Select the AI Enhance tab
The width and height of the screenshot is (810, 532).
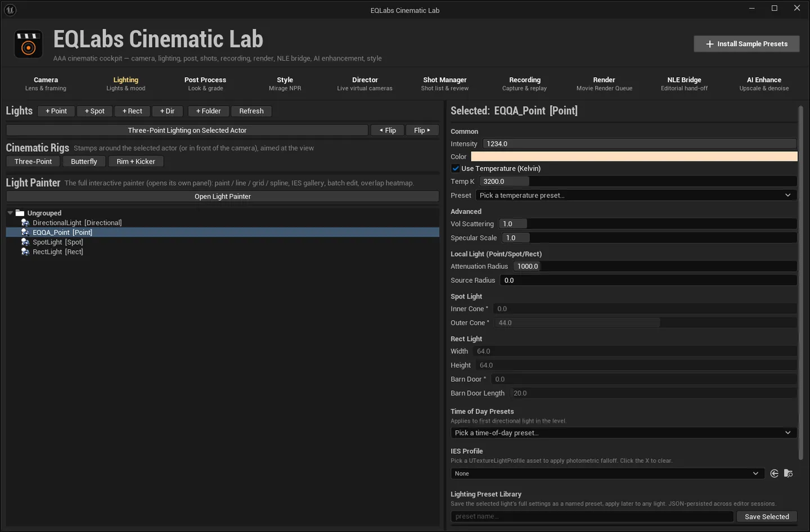point(764,83)
